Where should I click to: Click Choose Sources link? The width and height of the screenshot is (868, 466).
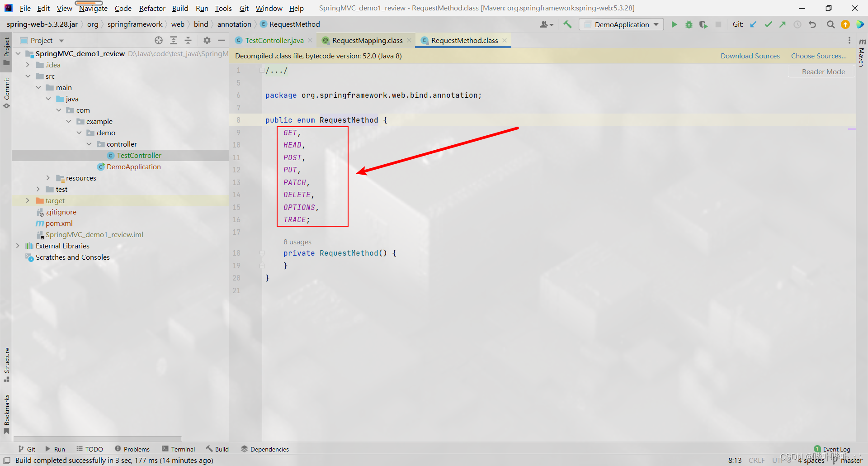(x=819, y=56)
